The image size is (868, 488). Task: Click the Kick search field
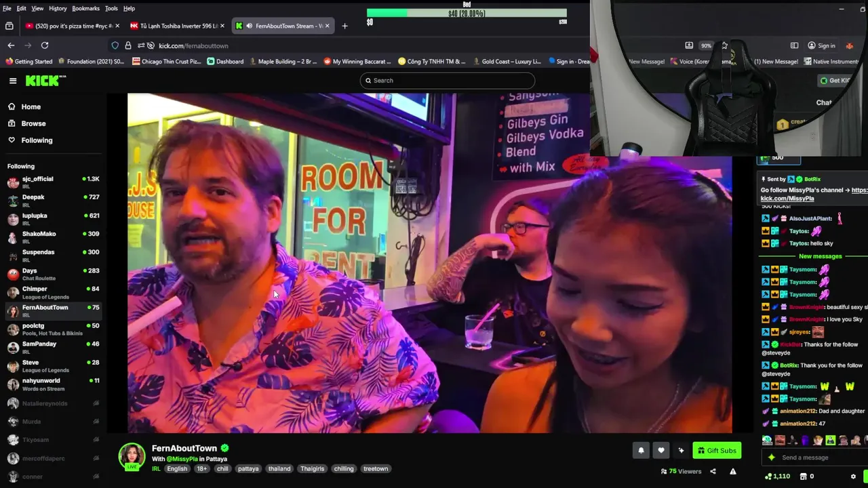(448, 80)
